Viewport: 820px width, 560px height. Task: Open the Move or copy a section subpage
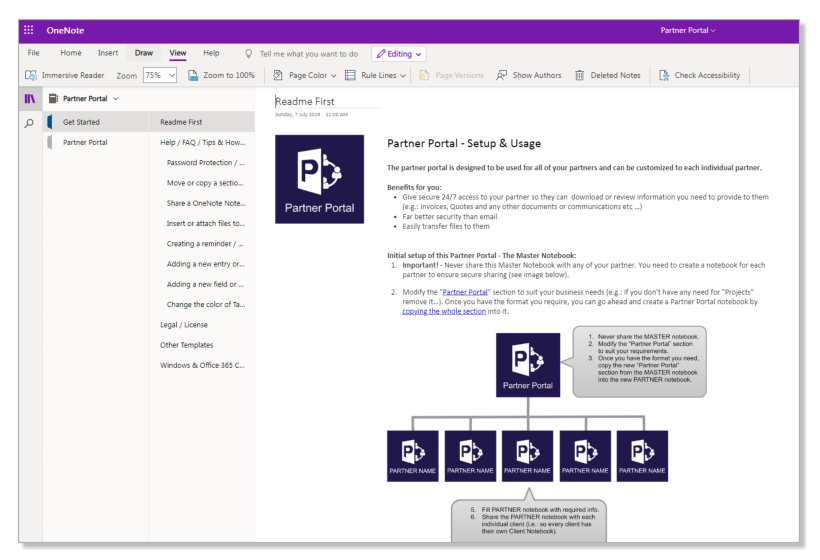[202, 183]
